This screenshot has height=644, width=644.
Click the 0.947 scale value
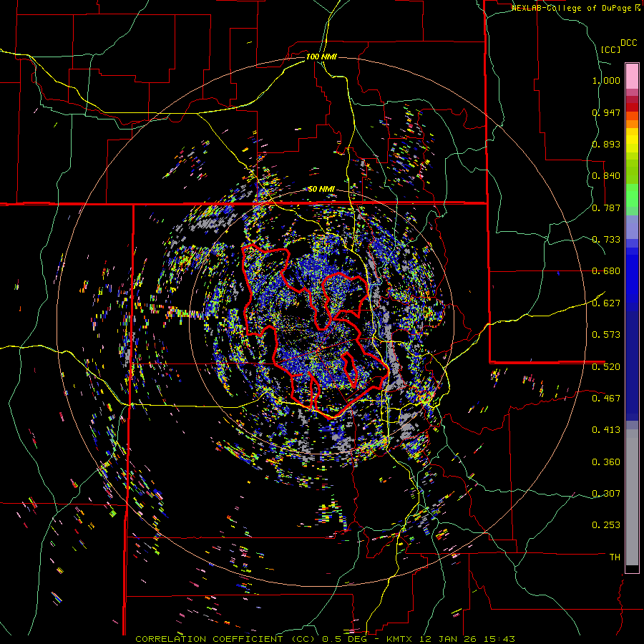point(606,112)
